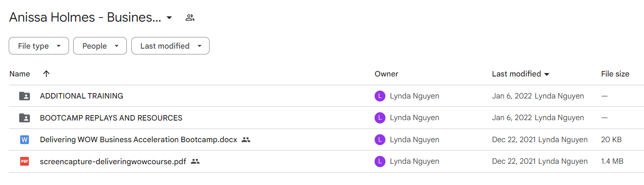Screen dimensions: 644x185
Task: Click the BOOTCAMP REPLAYS AND RESOURCES folder icon
Action: tap(25, 118)
